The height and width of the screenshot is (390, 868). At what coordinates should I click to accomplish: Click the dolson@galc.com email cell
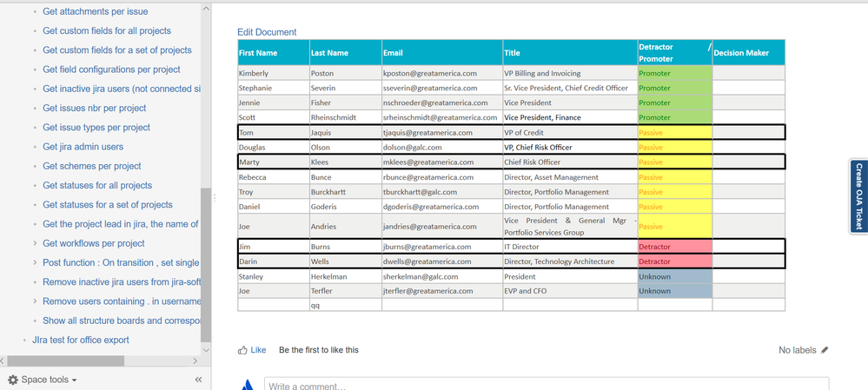coord(442,147)
